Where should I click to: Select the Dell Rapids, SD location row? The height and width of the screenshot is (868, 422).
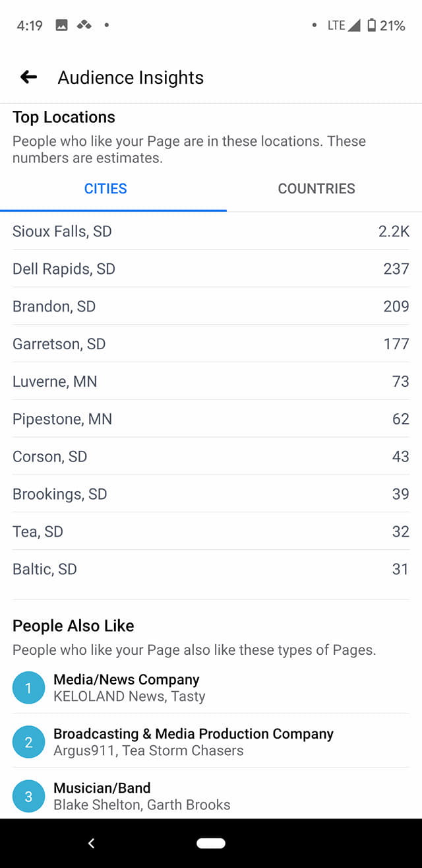click(x=211, y=269)
